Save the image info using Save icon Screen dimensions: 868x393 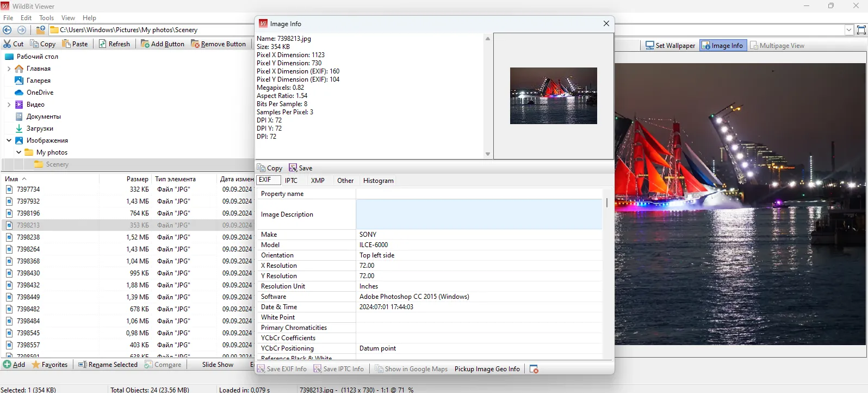coord(293,168)
